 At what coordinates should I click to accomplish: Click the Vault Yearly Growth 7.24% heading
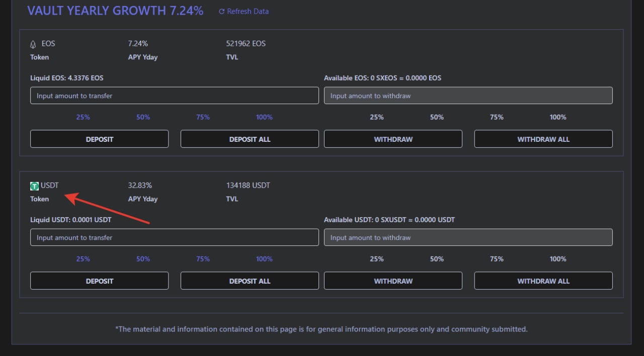click(115, 11)
